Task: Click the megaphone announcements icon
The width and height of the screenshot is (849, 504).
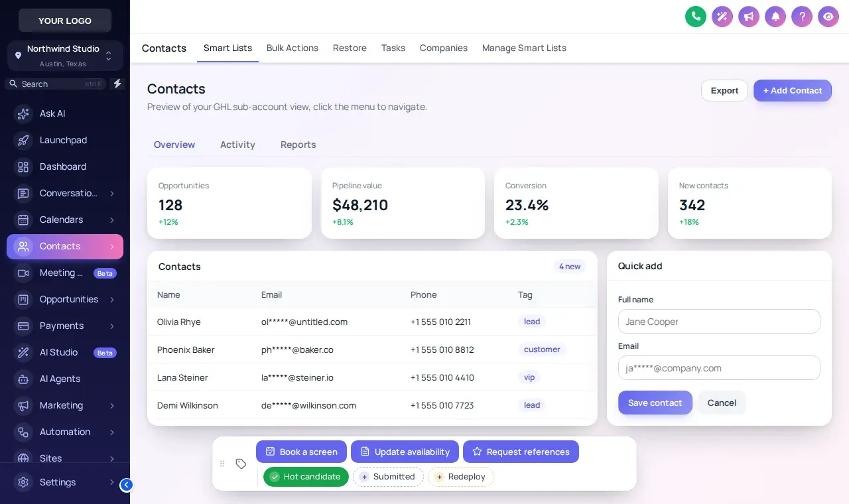Action: 749,17
